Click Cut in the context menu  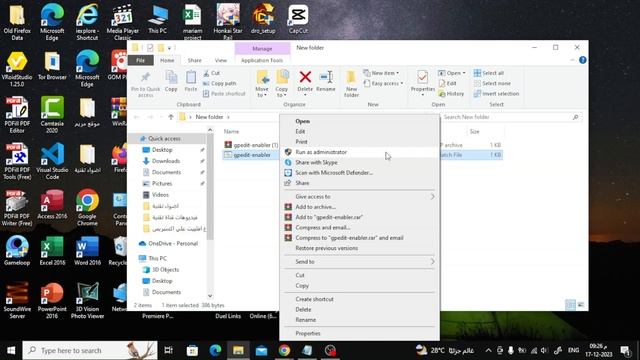[359, 275]
